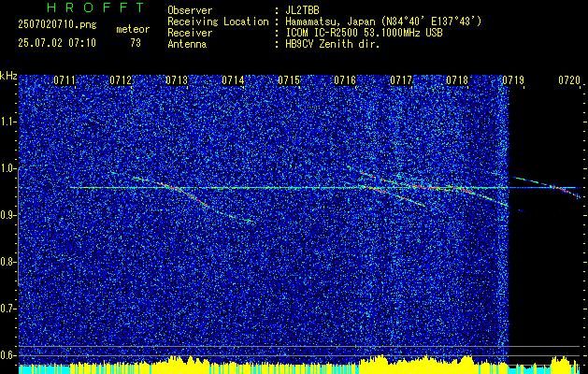Click the timestamp 25.07.02 07:10
This screenshot has height=374, width=588.
pos(57,43)
